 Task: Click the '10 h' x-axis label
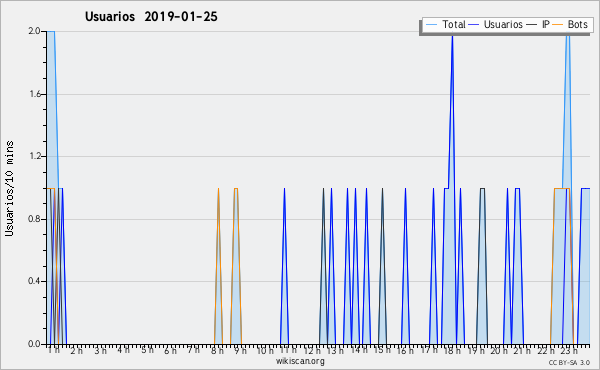(x=265, y=350)
